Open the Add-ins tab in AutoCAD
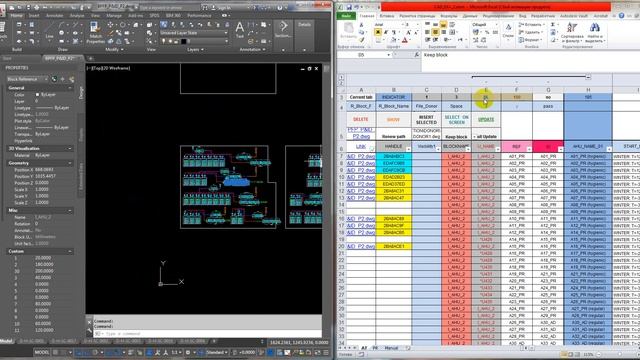The image size is (640, 360). click(136, 16)
